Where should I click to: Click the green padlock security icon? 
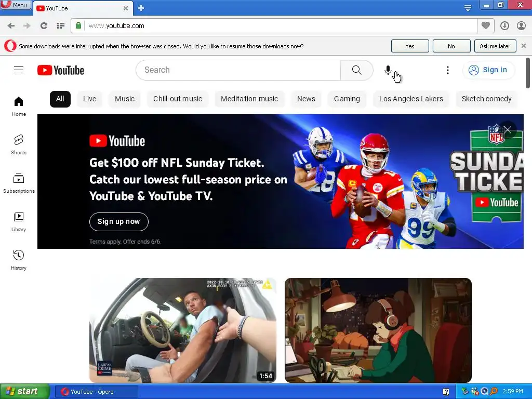78,26
